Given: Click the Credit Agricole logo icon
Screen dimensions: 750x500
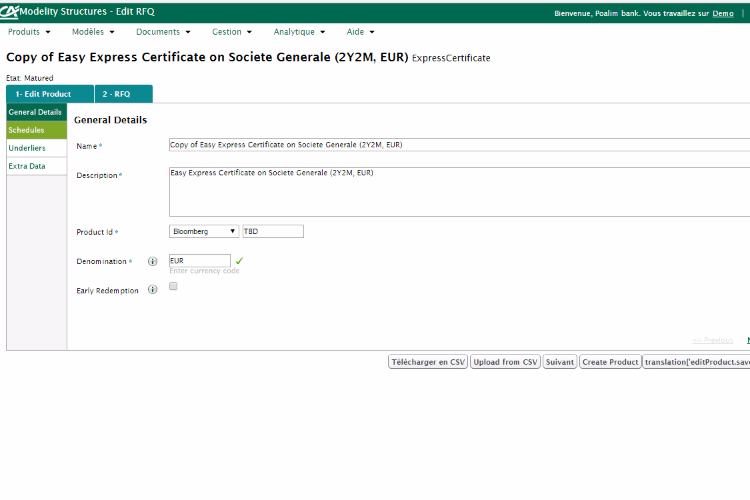Looking at the screenshot, I should pos(9,12).
